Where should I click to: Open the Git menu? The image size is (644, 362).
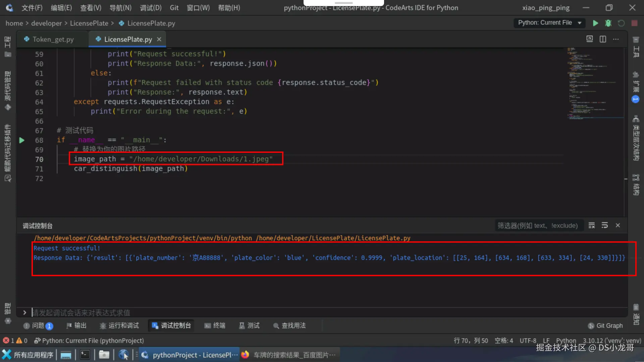click(x=174, y=8)
